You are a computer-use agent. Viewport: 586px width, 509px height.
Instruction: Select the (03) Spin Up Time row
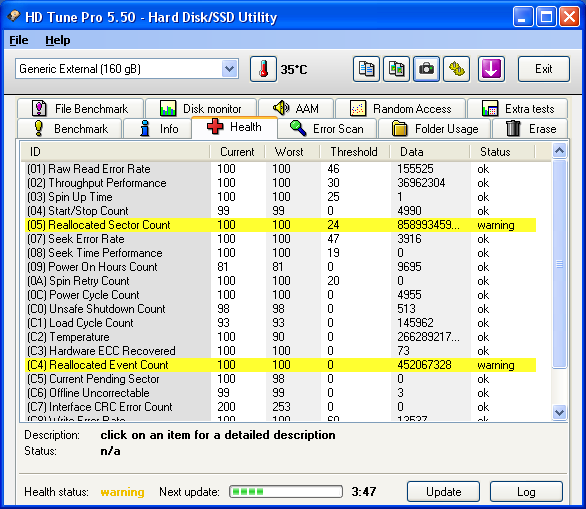pos(281,197)
